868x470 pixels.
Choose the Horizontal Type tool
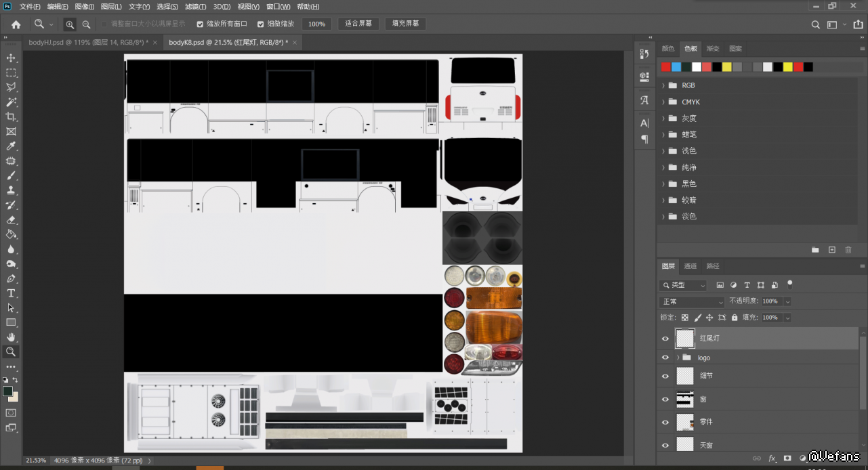coord(11,293)
